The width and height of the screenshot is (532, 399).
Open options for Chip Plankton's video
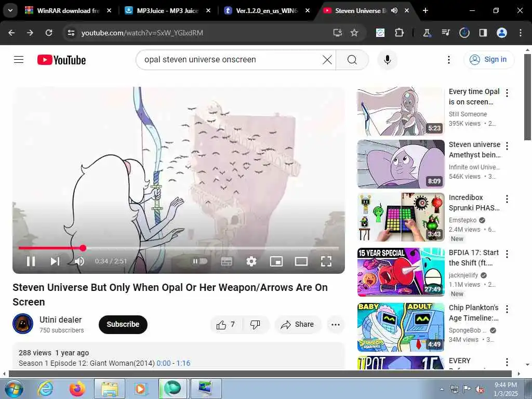[507, 309]
